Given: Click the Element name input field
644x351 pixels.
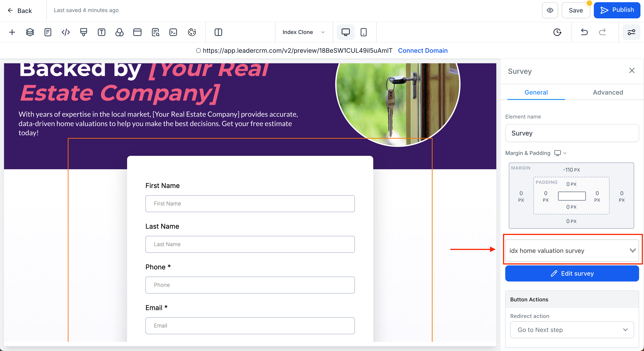Looking at the screenshot, I should pyautogui.click(x=572, y=133).
